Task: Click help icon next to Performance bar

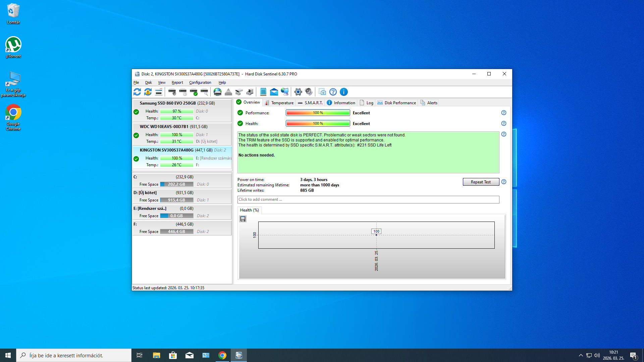Action: (503, 113)
